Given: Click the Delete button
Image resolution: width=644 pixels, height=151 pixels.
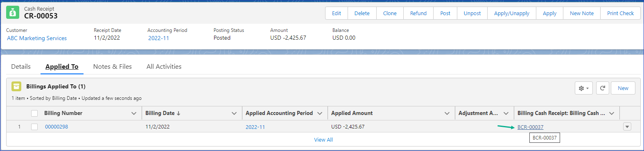Looking at the screenshot, I should [362, 13].
